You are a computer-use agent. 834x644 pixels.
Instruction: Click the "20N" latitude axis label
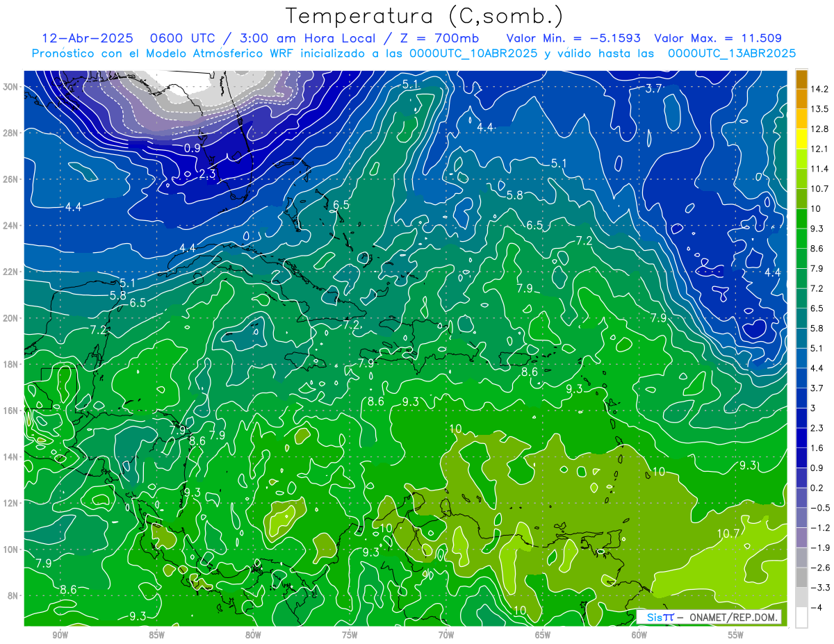click(x=10, y=318)
